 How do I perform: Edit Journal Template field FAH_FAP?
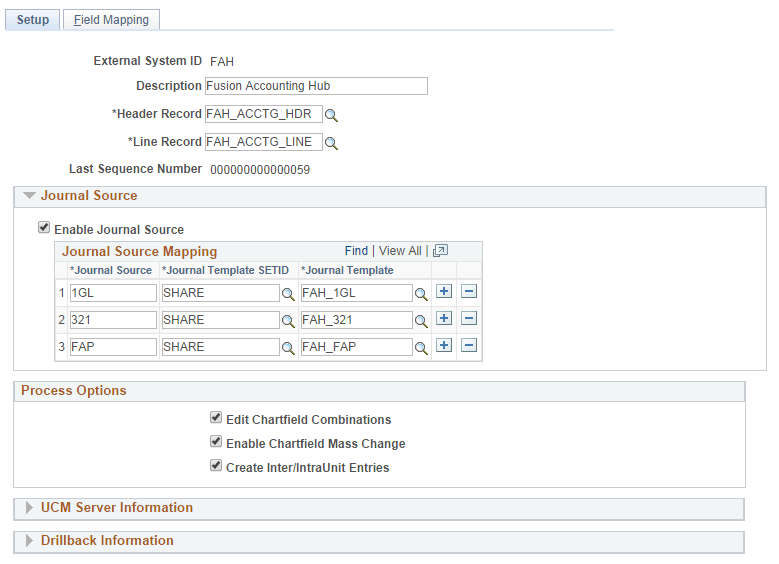tap(357, 346)
